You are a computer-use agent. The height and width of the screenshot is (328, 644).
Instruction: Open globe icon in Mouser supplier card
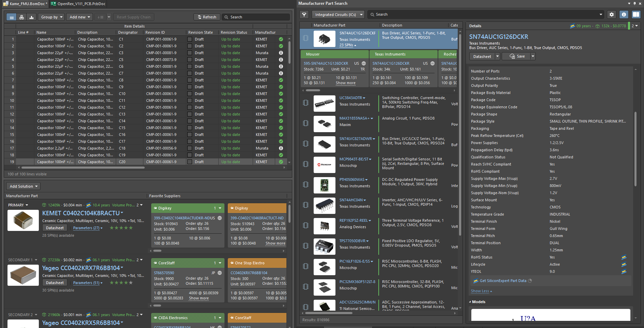(x=364, y=63)
